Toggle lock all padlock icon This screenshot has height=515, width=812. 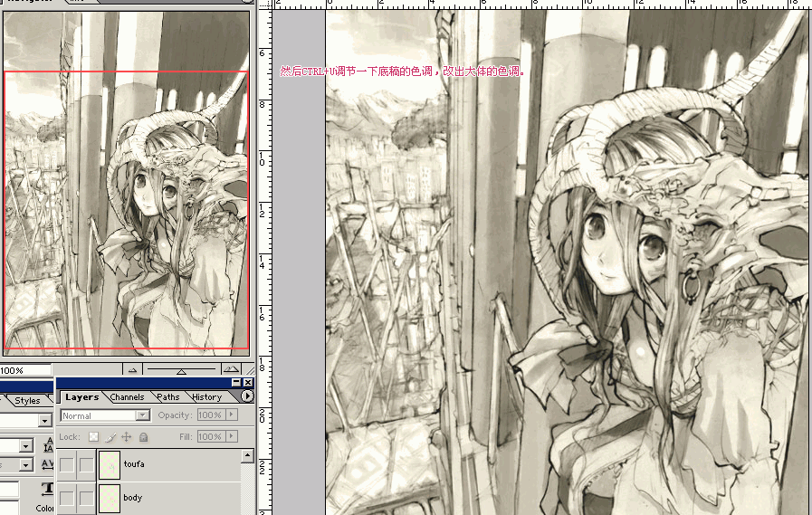click(x=143, y=437)
